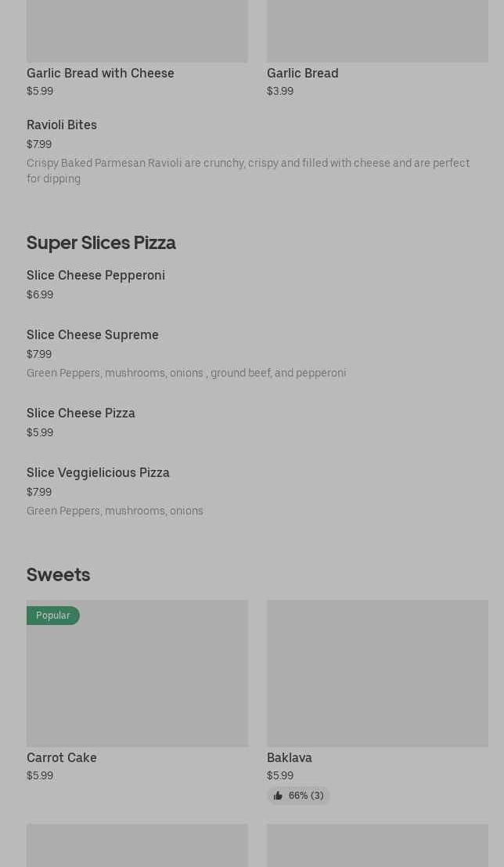Select the Ravioli Bites menu item
The height and width of the screenshot is (867, 504).
[x=62, y=125]
